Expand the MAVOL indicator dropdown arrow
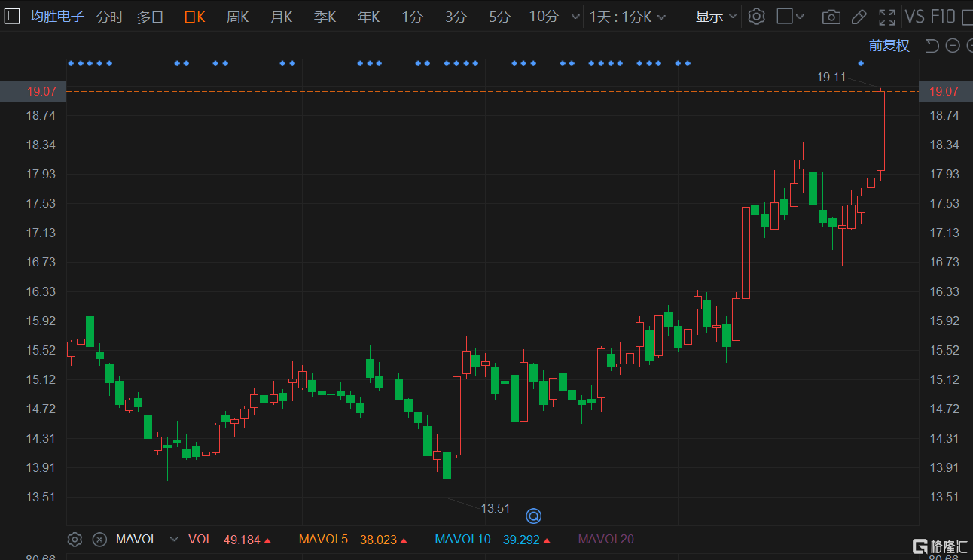 [x=175, y=539]
